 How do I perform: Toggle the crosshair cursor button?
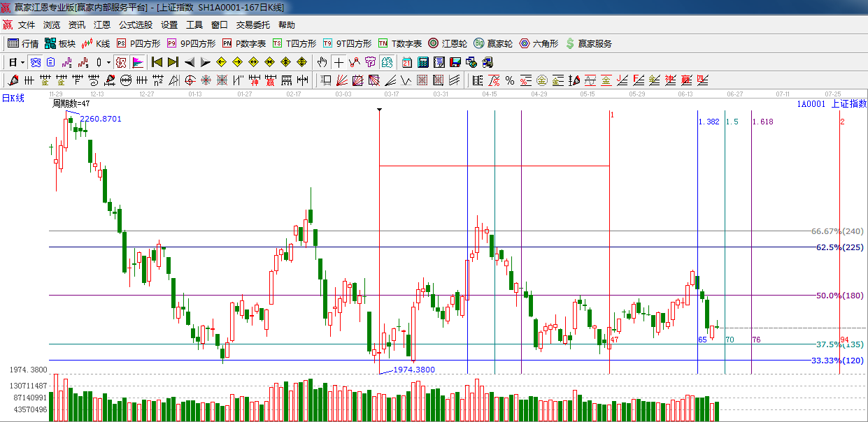tap(339, 62)
